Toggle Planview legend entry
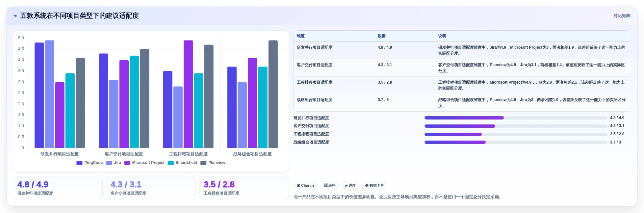Image resolution: width=644 pixels, height=213 pixels. point(213,163)
